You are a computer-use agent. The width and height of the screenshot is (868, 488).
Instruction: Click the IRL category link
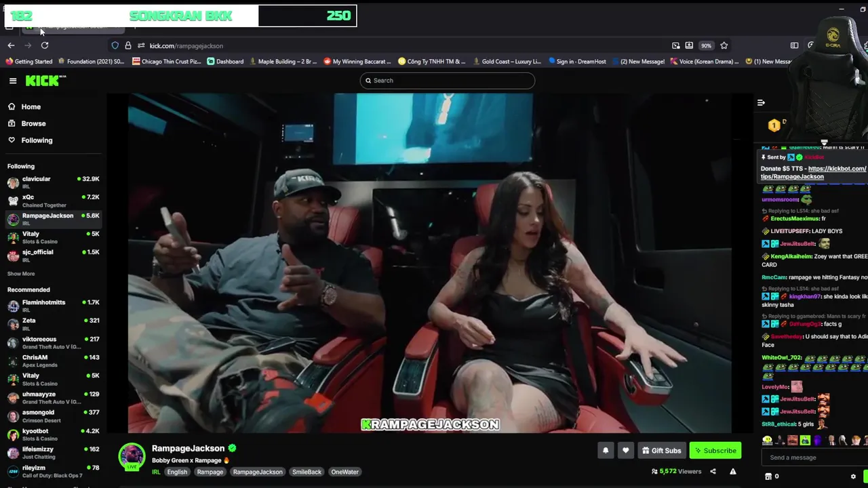click(156, 472)
